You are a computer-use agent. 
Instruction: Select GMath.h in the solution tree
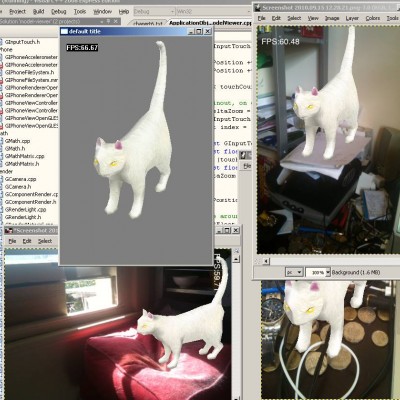coord(15,148)
